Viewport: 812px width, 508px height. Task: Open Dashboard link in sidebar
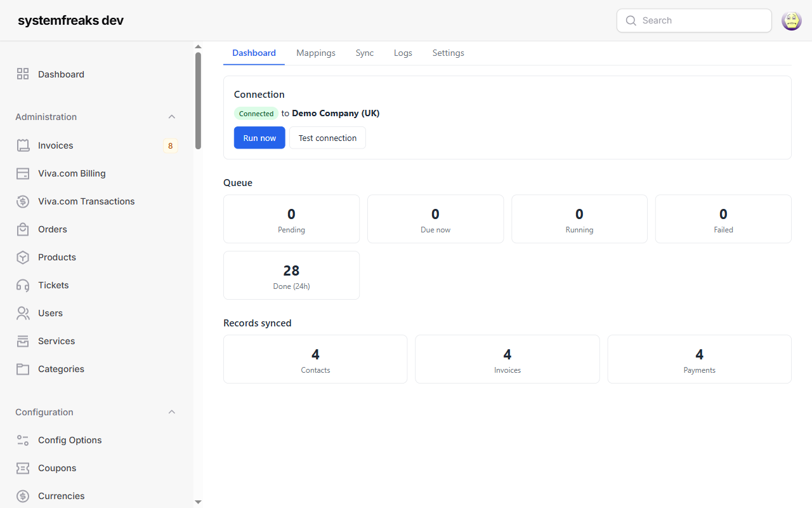(x=61, y=74)
